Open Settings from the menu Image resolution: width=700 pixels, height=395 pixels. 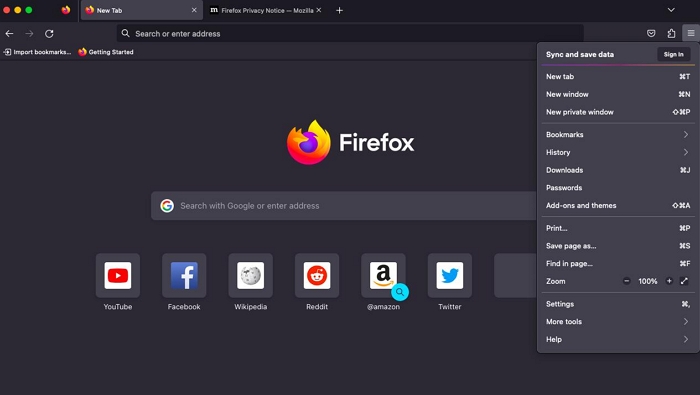point(618,304)
